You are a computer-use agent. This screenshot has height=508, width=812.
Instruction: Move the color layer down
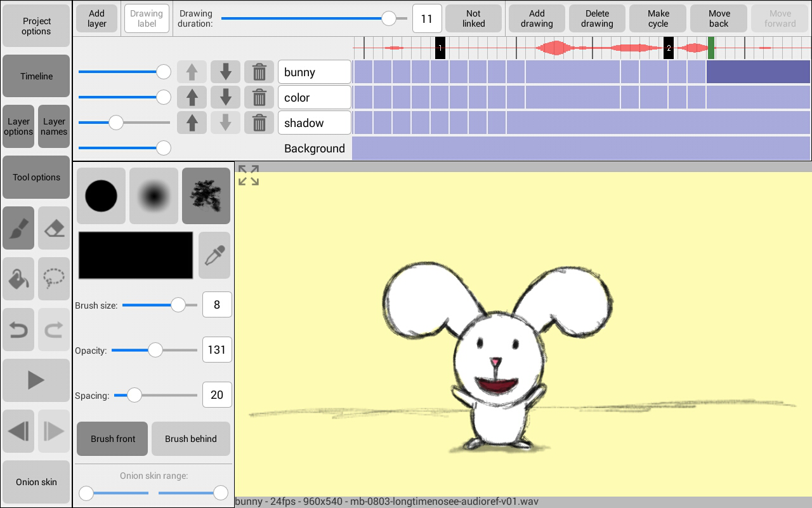[x=225, y=98]
